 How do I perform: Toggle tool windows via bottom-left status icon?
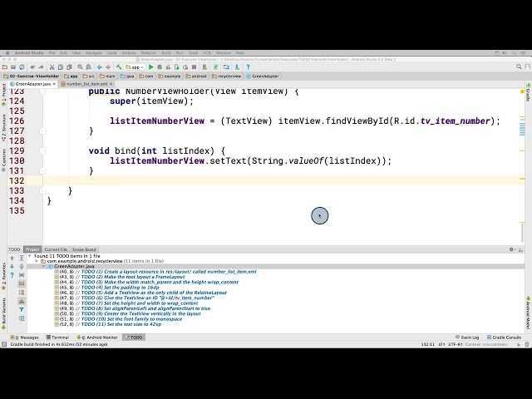4,344
